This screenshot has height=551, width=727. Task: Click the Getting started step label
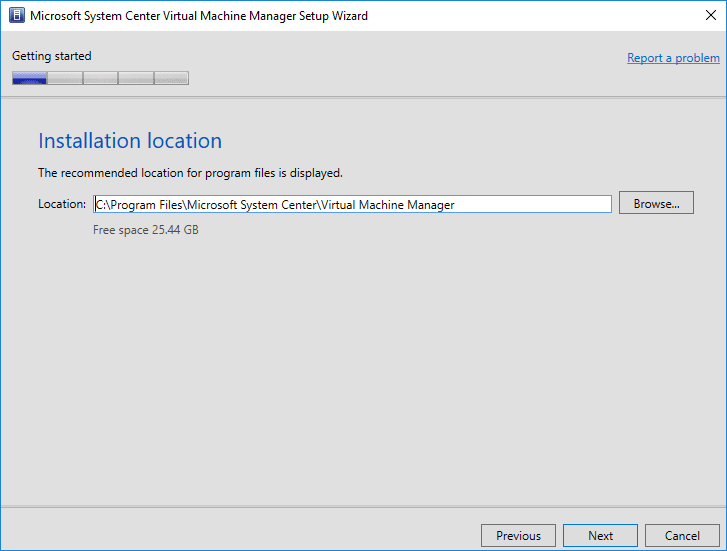click(x=51, y=56)
